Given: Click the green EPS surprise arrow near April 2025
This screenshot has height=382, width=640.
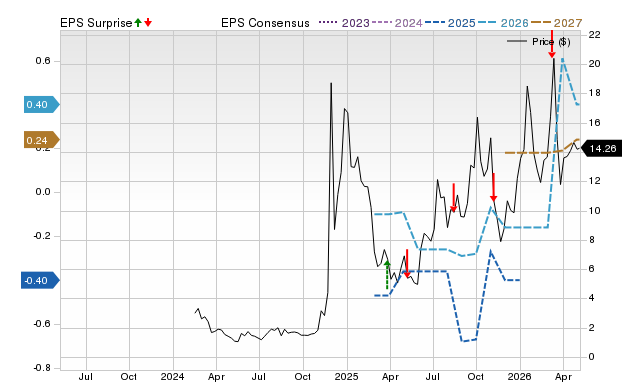Looking at the screenshot, I should pos(387,275).
